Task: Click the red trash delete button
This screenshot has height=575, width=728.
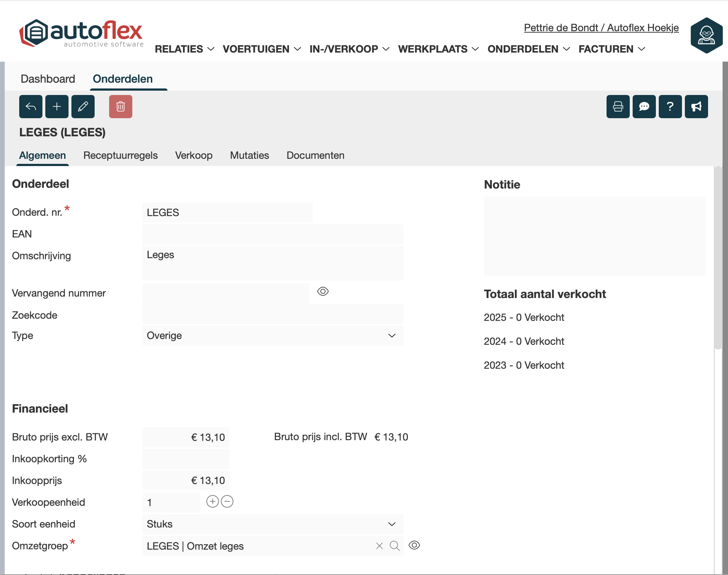Action: point(121,107)
